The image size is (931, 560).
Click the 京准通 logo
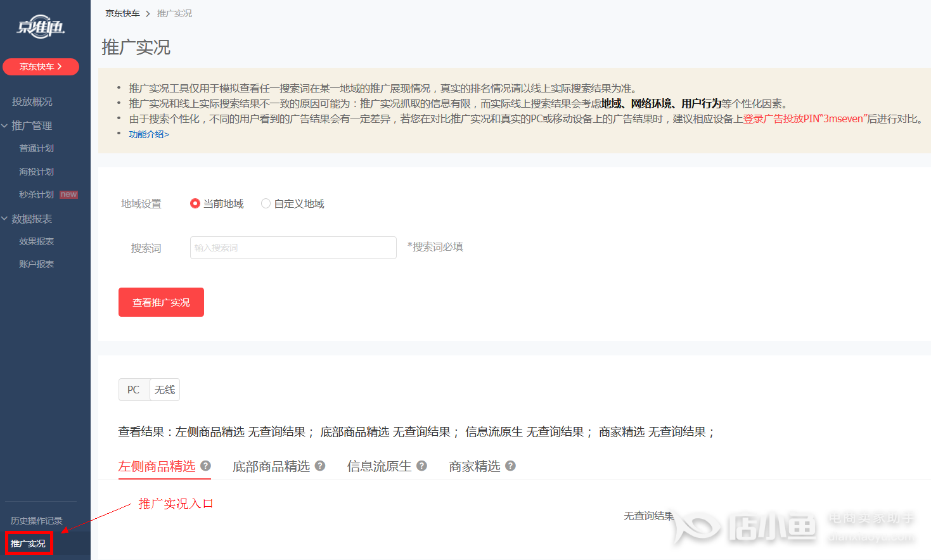41,27
